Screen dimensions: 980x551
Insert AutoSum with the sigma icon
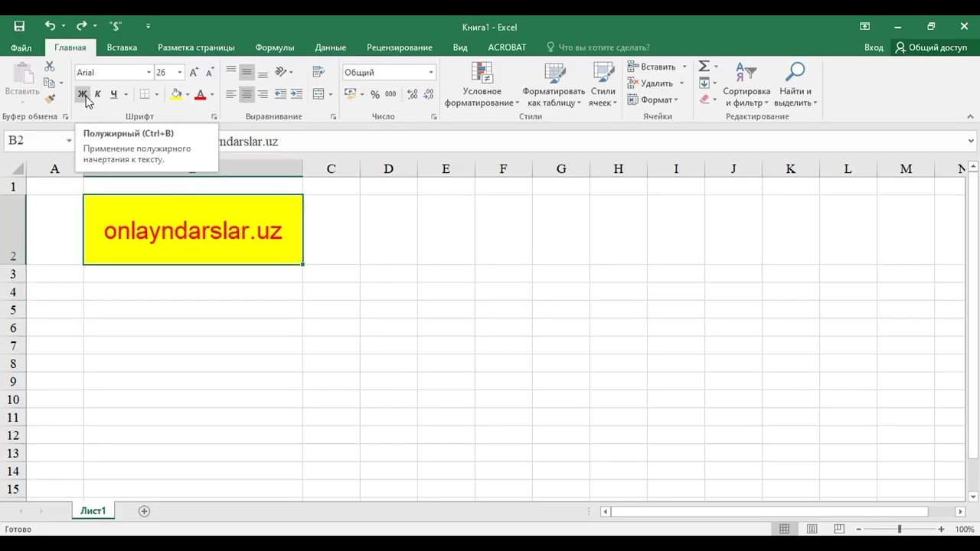pyautogui.click(x=704, y=67)
